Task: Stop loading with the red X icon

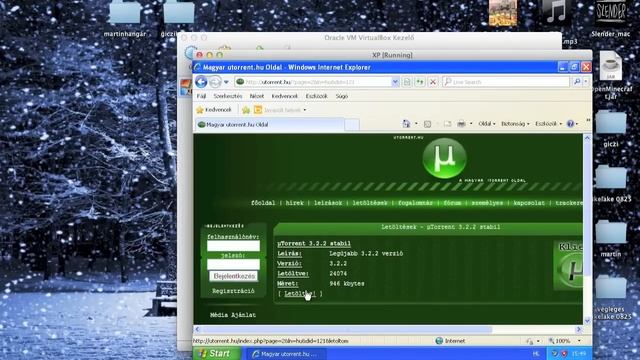Action: click(433, 82)
